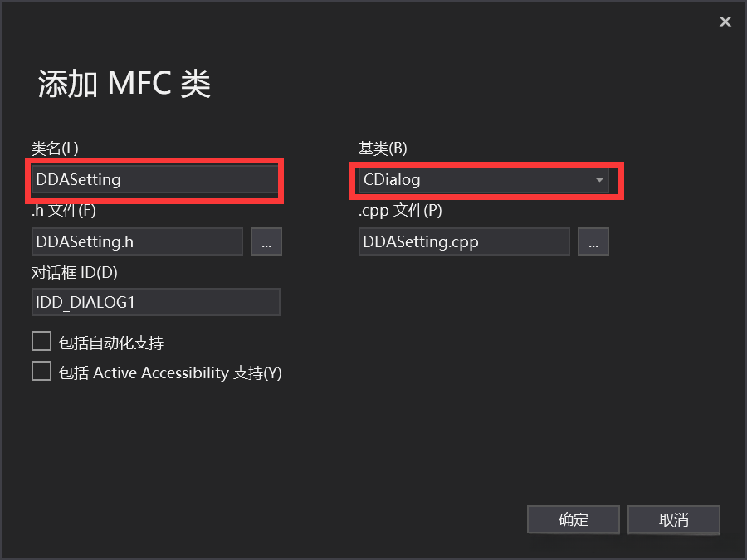This screenshot has height=560, width=747.
Task: Enable the 包括自动化支持 checkbox
Action: pos(41,341)
